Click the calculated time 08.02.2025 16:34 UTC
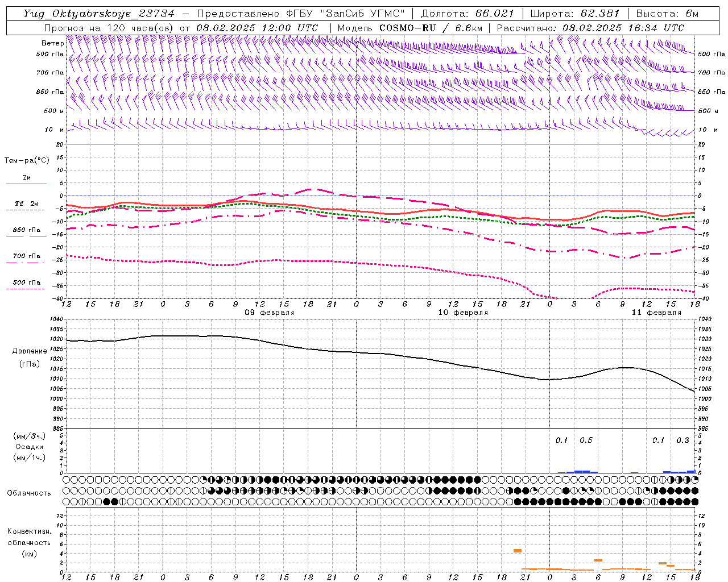Viewport: 728px width, 582px height. (x=623, y=28)
